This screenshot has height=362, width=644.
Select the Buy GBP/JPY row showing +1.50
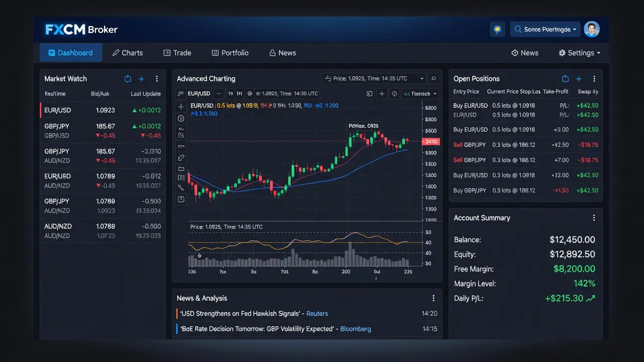coord(526,191)
